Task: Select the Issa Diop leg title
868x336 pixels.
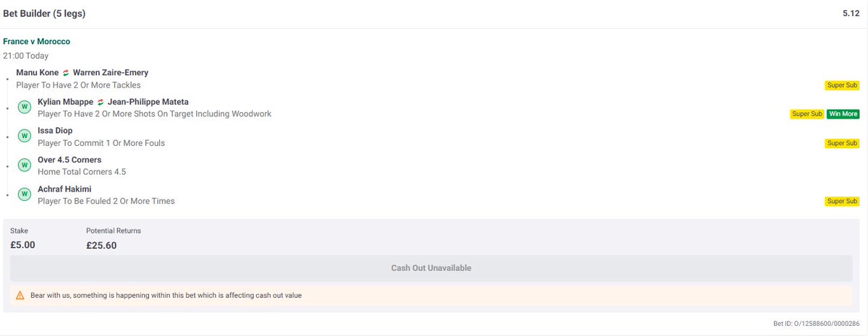Action: 55,131
